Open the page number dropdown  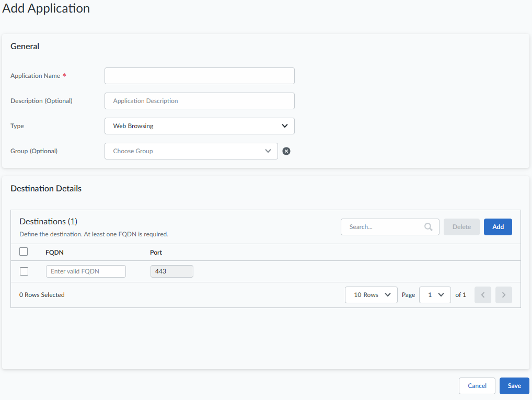[x=435, y=295]
